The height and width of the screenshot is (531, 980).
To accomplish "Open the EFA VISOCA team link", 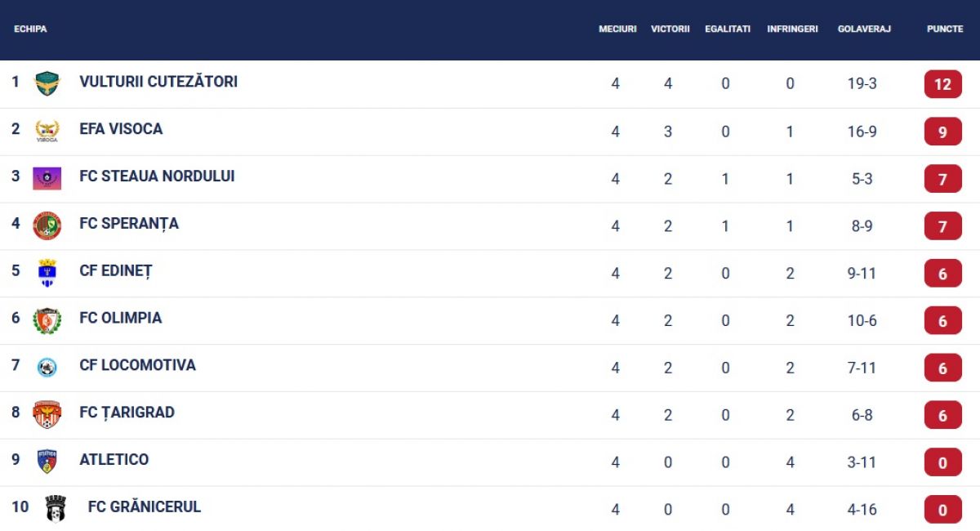I will 121,129.
